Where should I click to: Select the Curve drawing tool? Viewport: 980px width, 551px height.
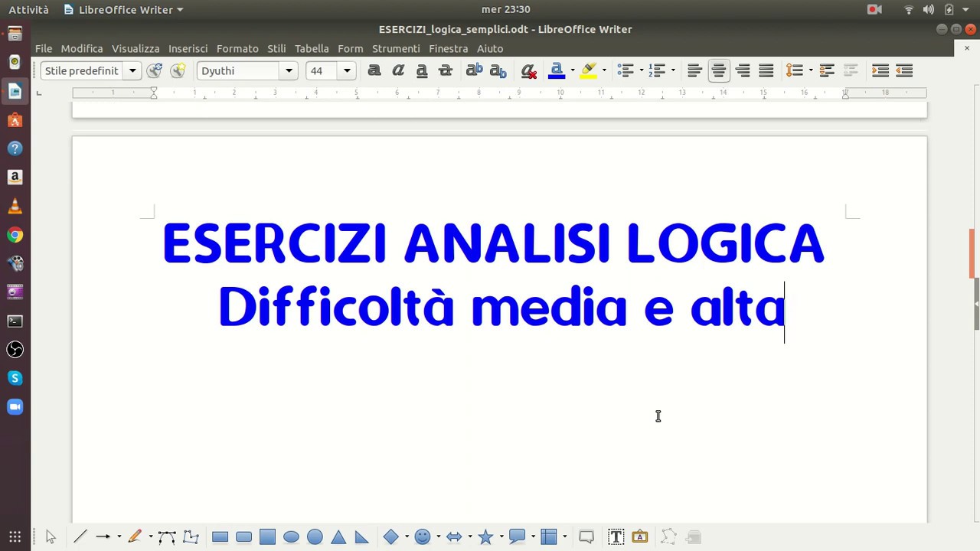coord(167,536)
